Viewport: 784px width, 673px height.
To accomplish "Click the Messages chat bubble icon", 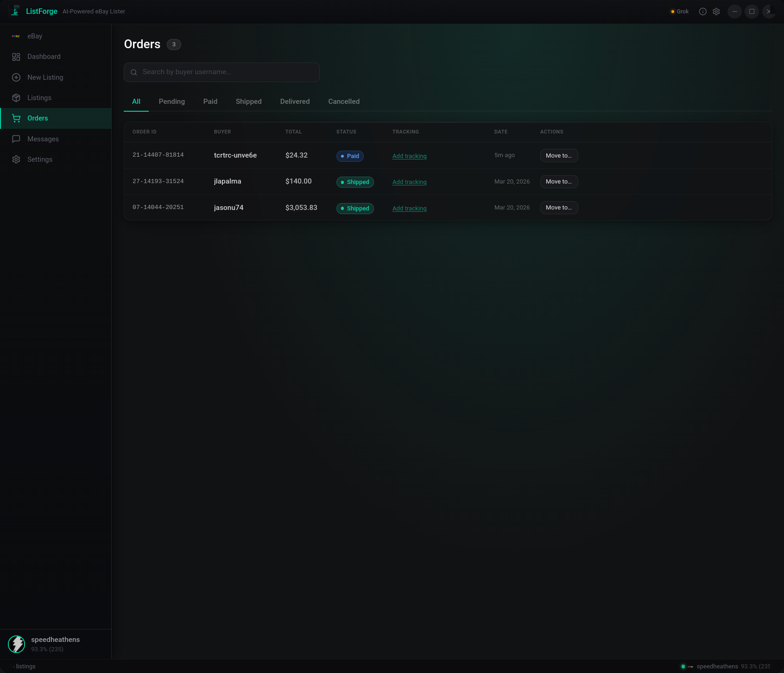I will (x=16, y=139).
